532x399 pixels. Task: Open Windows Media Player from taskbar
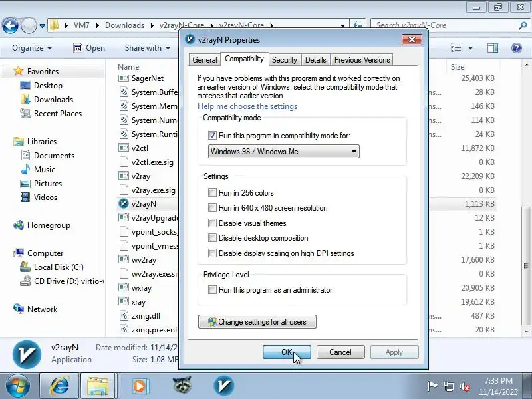coord(140,386)
